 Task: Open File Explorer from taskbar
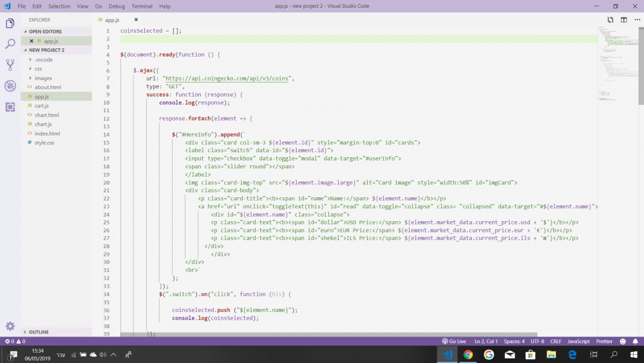click(551, 355)
